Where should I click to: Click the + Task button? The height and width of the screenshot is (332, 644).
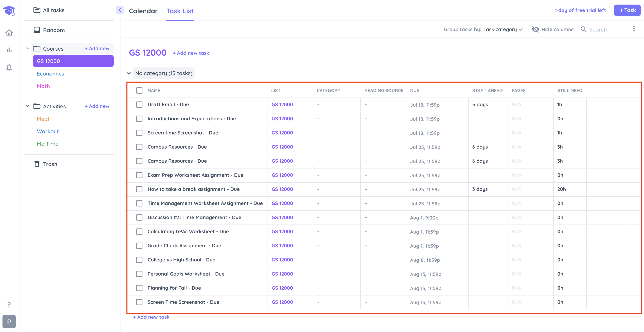coord(627,10)
